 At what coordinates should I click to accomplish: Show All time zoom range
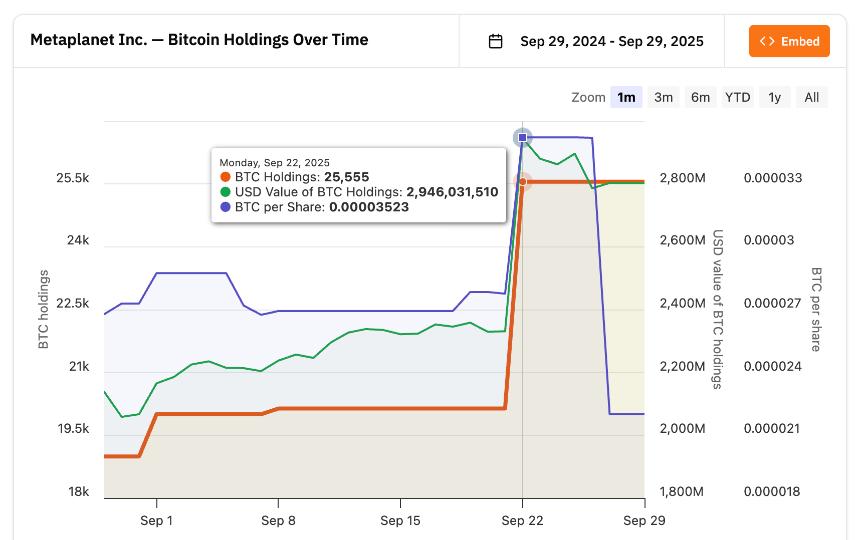click(812, 98)
